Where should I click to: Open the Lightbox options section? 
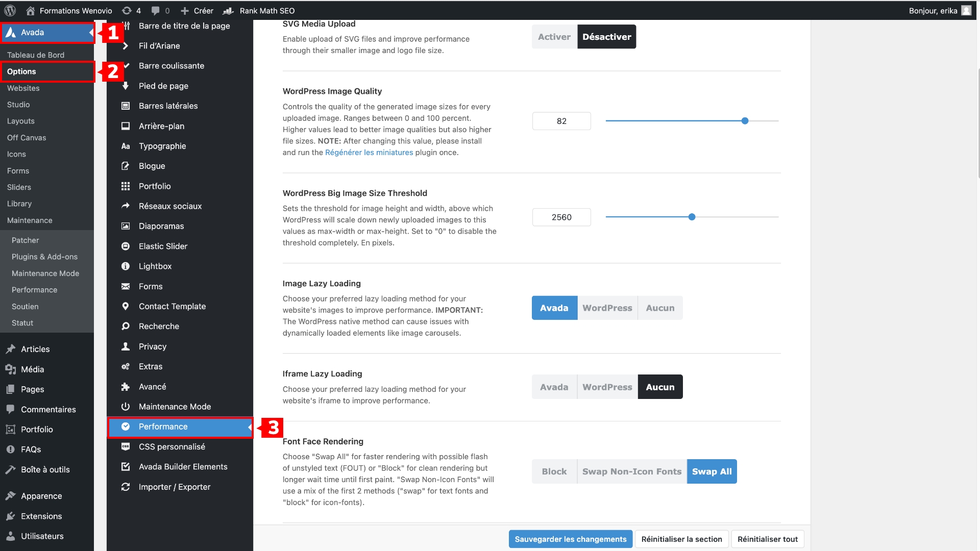(x=180, y=266)
